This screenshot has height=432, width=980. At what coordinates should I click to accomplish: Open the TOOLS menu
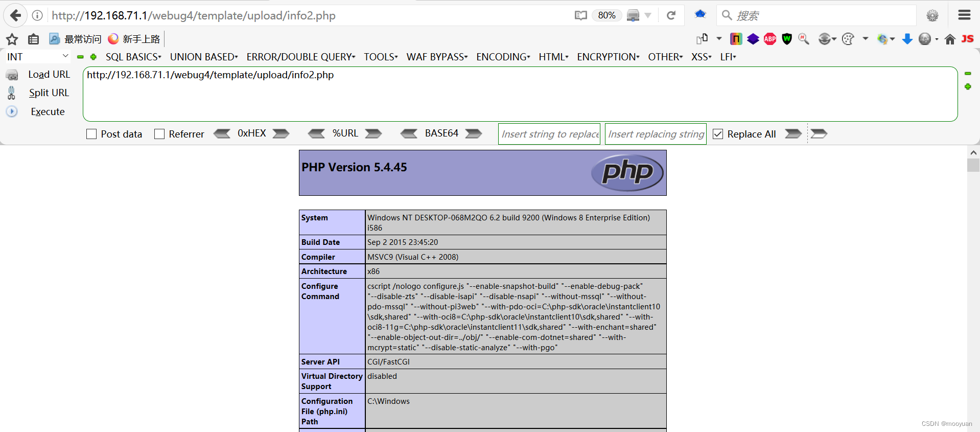coord(381,57)
